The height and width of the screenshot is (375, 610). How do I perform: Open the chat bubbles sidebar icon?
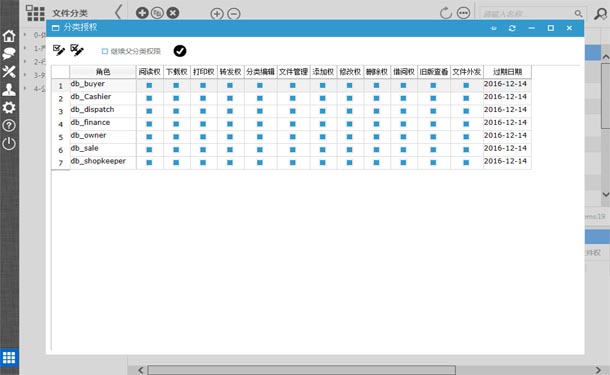(9, 54)
